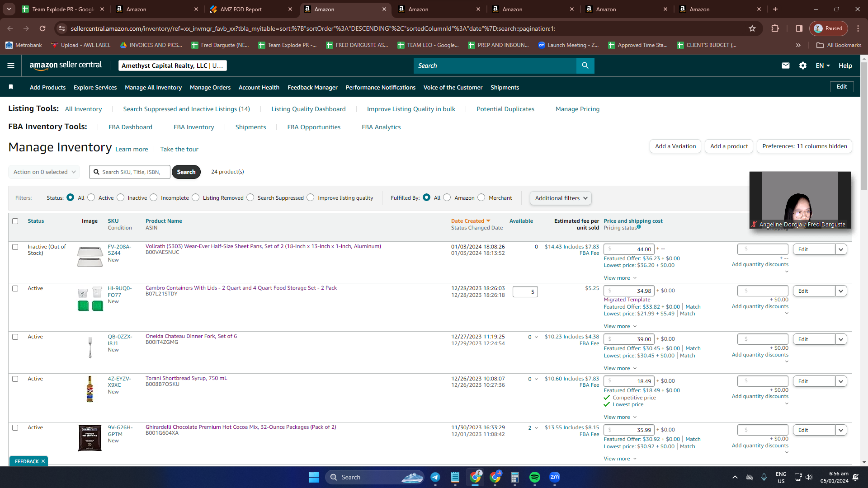The width and height of the screenshot is (868, 488).
Task: Open Edit dropdown arrow for Cambro row
Action: pos(841,291)
